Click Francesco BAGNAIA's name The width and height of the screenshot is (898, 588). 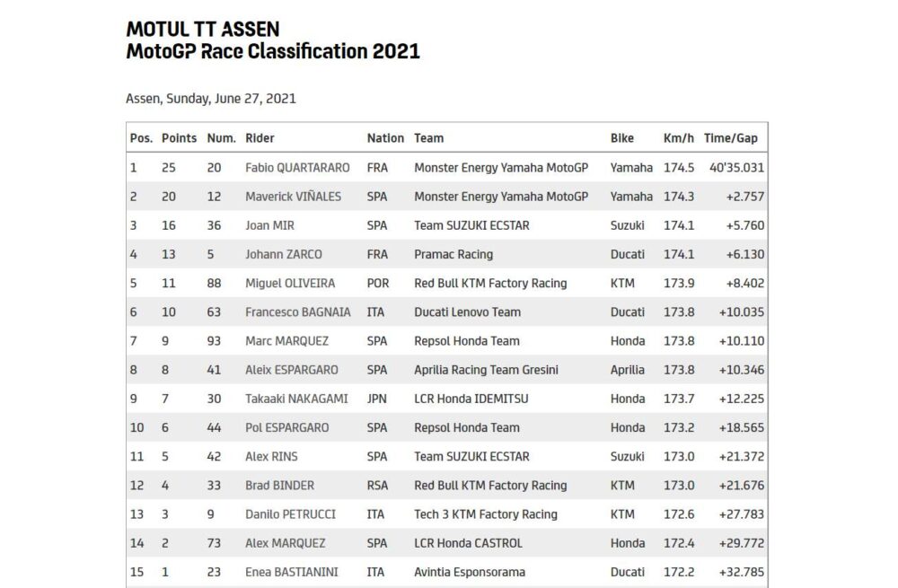[x=298, y=312]
